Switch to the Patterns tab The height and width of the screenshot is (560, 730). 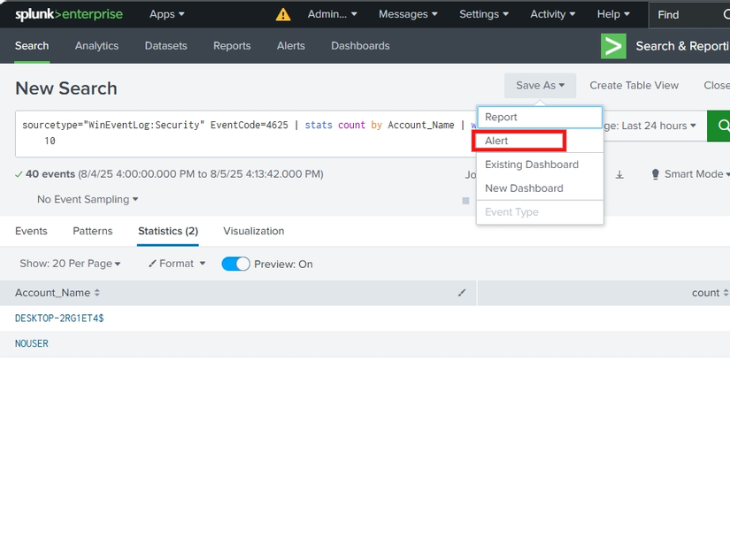coord(93,231)
